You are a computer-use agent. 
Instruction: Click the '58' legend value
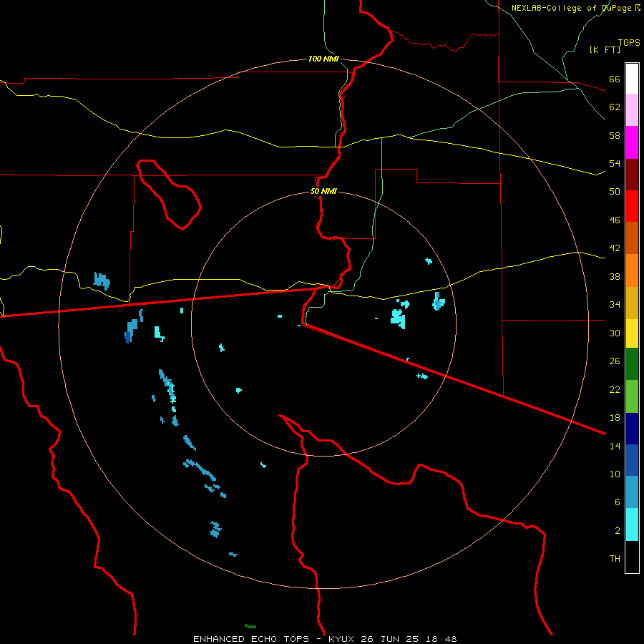click(615, 135)
